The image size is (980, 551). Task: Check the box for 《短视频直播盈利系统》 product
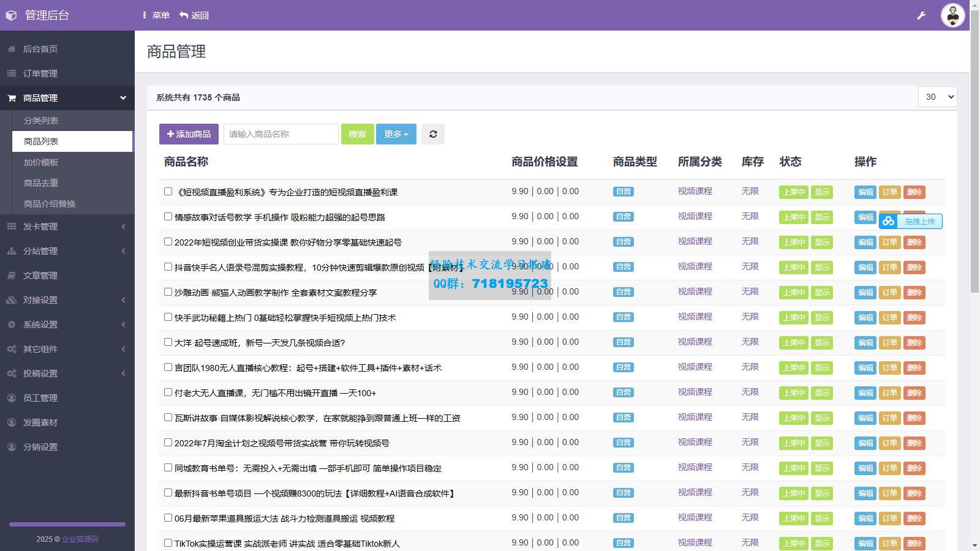(168, 192)
